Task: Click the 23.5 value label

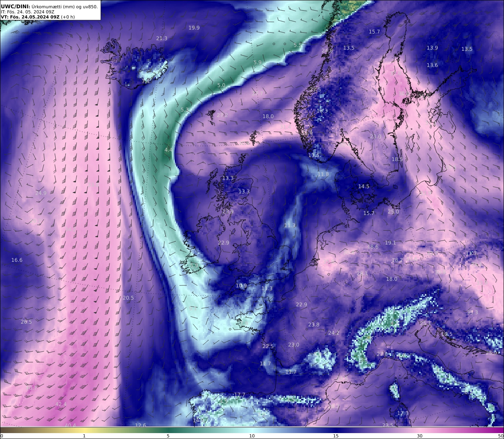Action: click(388, 425)
